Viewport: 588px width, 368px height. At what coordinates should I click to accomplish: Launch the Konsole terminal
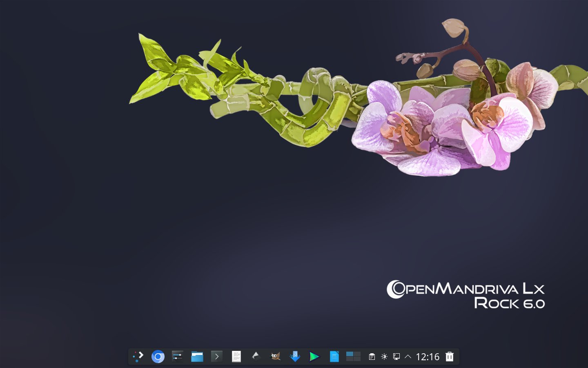[x=217, y=357]
